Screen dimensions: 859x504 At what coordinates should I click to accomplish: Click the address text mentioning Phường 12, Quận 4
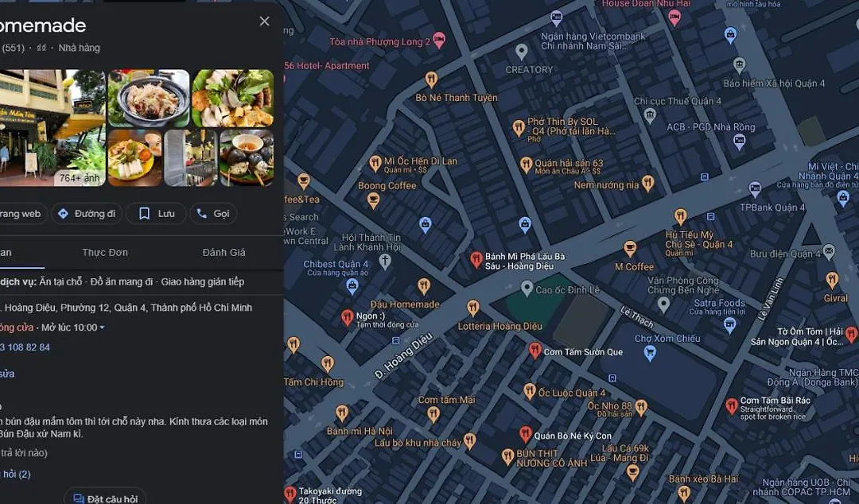coord(126,308)
